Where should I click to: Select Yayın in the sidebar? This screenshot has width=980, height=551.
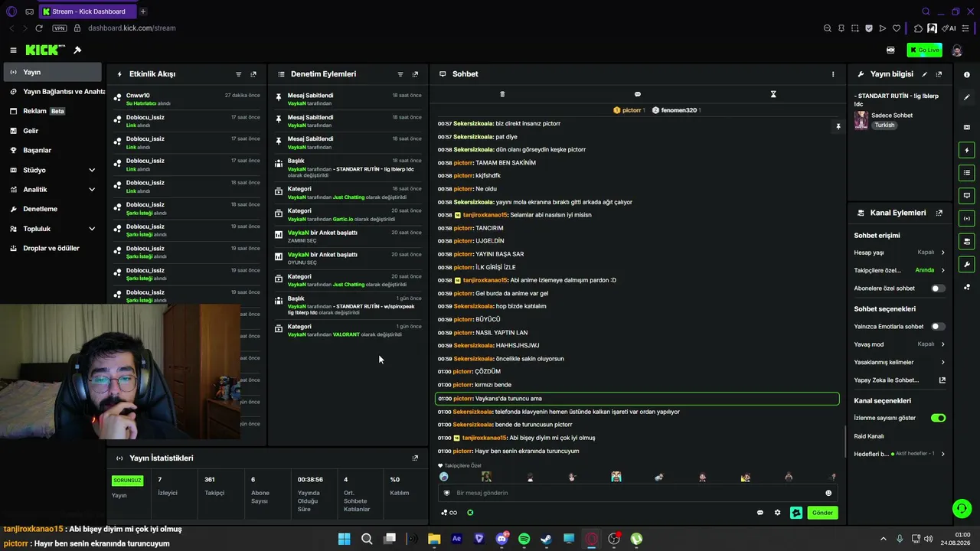tap(51, 72)
